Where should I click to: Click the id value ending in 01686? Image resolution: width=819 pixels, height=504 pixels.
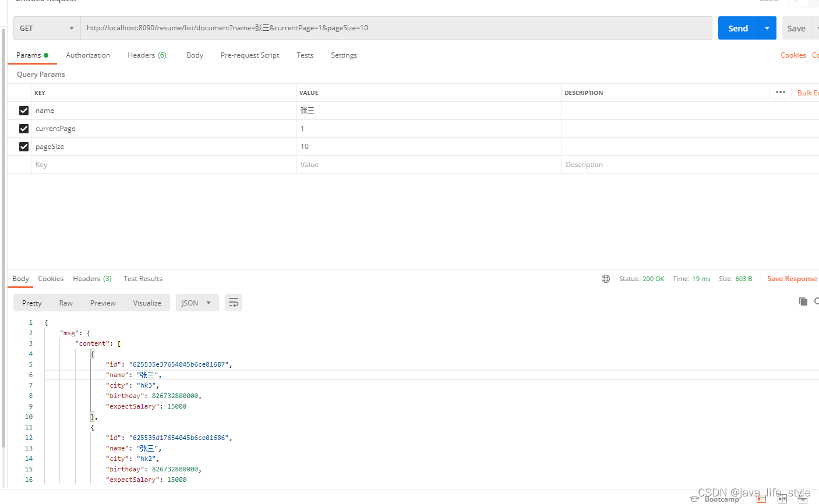179,438
